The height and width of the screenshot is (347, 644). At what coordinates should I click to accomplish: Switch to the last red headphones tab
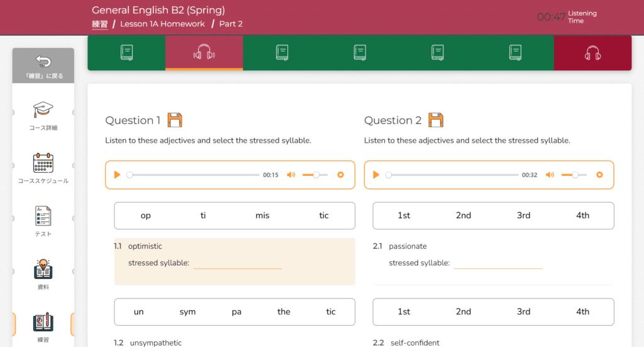592,53
